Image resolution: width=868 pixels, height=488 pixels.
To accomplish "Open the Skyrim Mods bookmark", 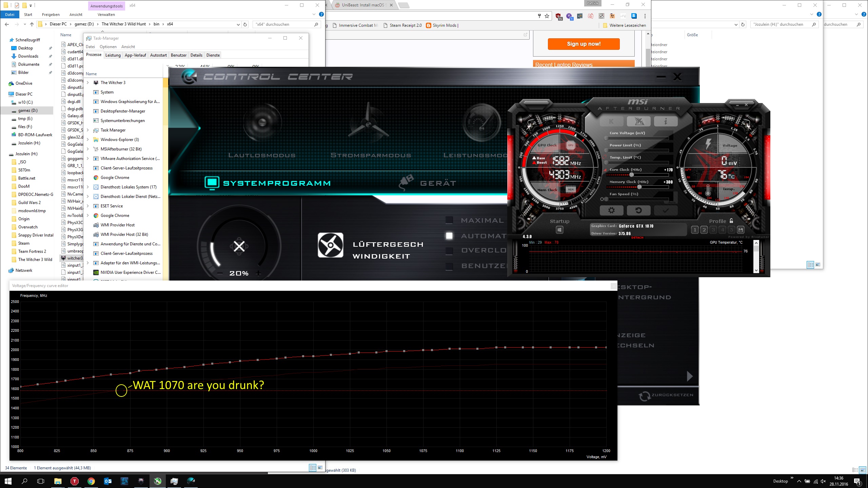I will (442, 25).
